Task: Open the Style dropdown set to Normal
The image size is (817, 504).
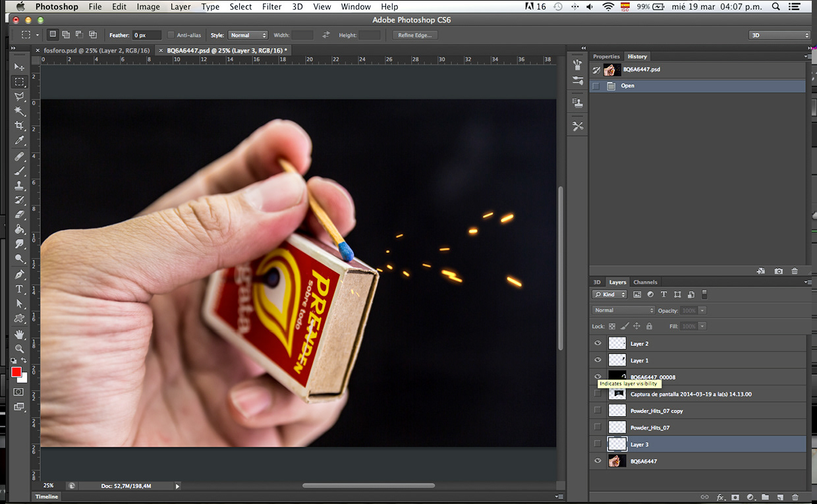Action: (248, 35)
